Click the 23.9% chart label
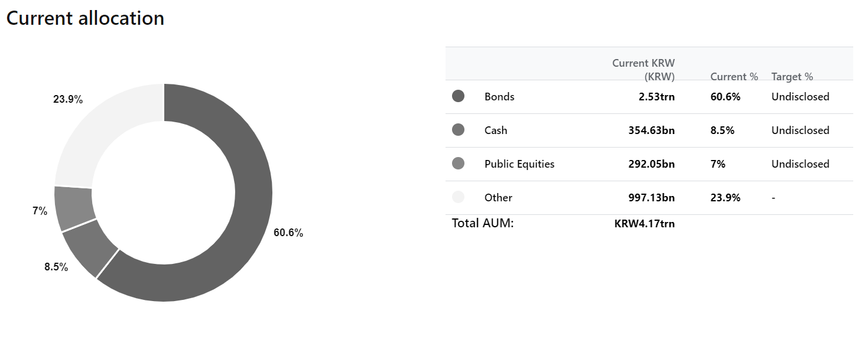The width and height of the screenshot is (868, 343). click(x=68, y=99)
